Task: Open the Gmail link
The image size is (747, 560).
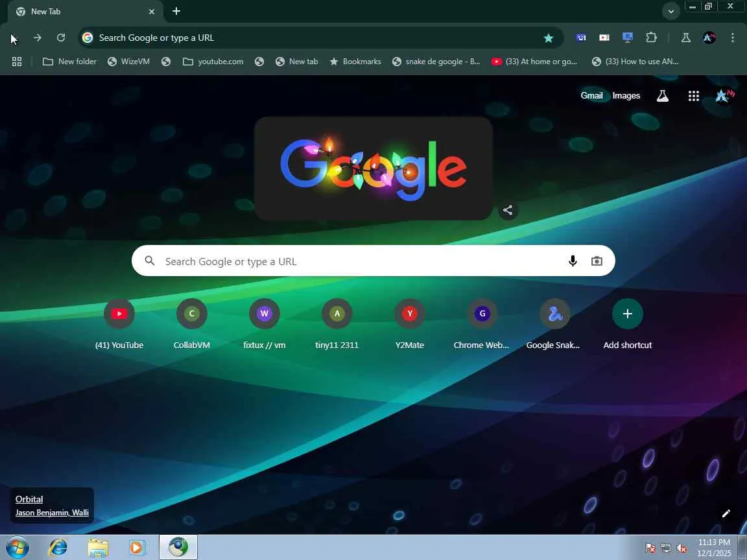Action: click(x=591, y=96)
